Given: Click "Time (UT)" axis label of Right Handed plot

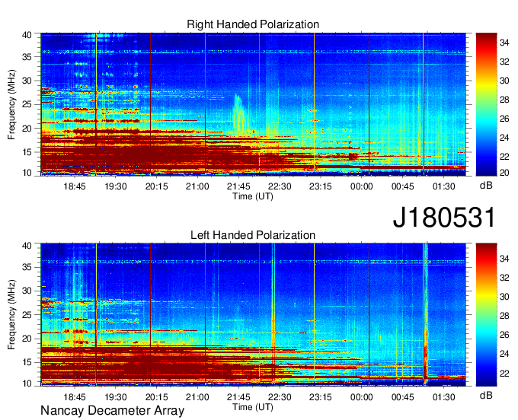Looking at the screenshot, I should (253, 196).
